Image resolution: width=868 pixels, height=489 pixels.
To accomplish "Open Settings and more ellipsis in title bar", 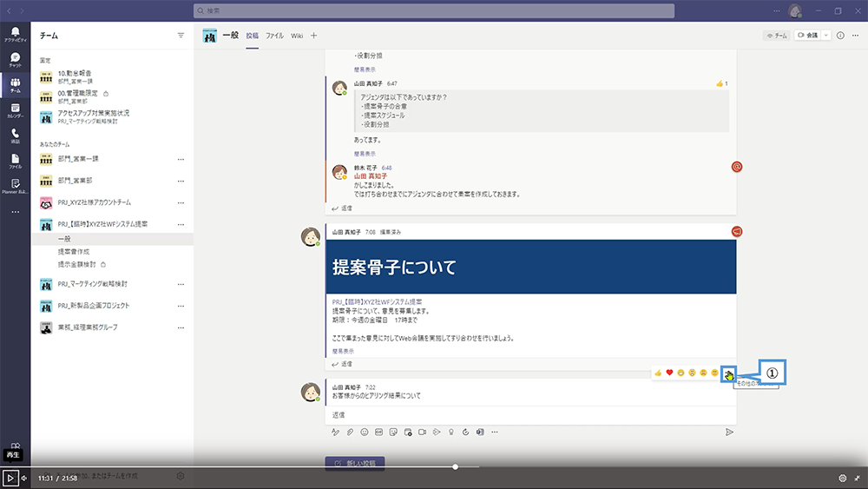I will (x=777, y=10).
